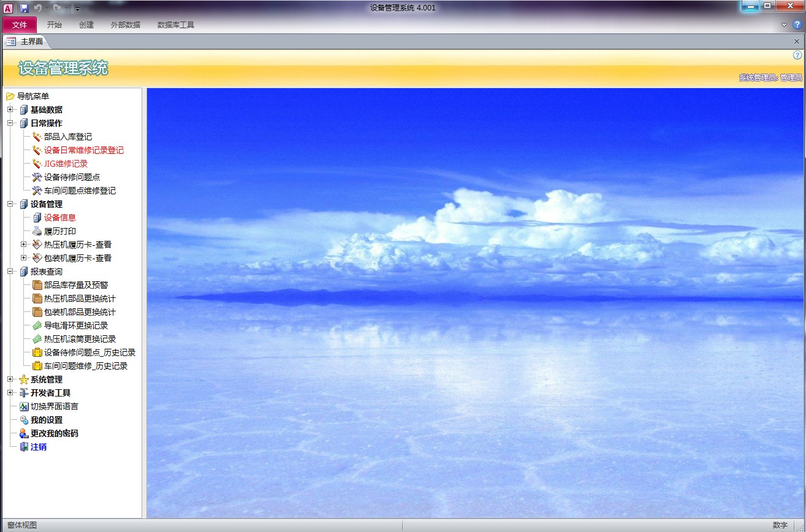The height and width of the screenshot is (532, 806).
Task: Click the 切换界面语言 icon
Action: tap(24, 406)
